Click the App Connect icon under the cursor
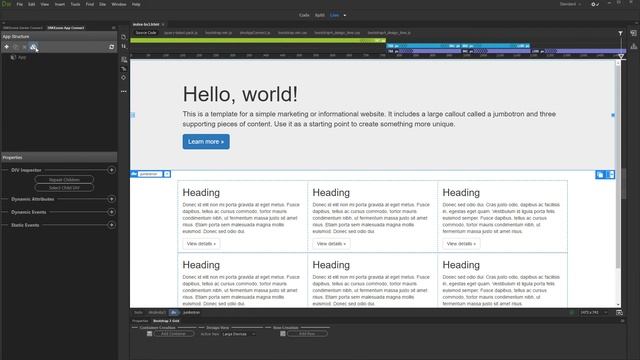Image resolution: width=640 pixels, height=360 pixels. [33, 47]
